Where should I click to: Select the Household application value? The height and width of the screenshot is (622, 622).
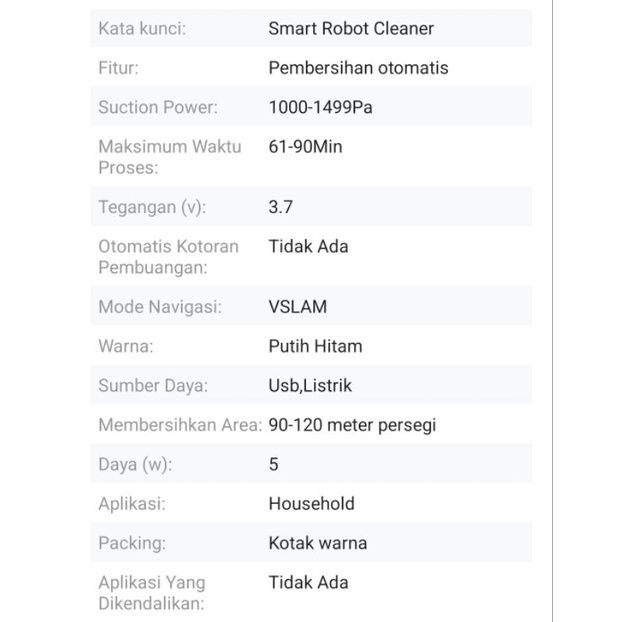[x=312, y=504]
